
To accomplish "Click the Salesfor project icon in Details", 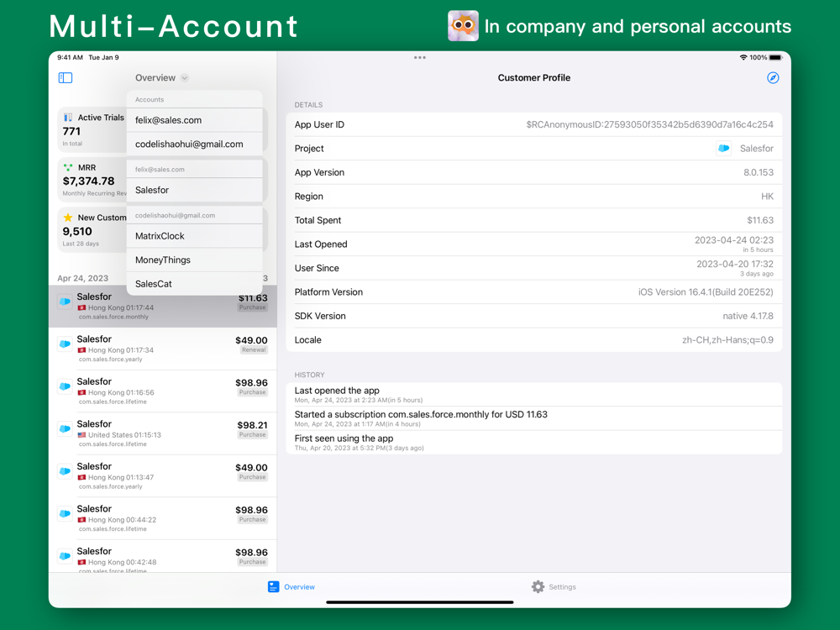I will pos(724,149).
